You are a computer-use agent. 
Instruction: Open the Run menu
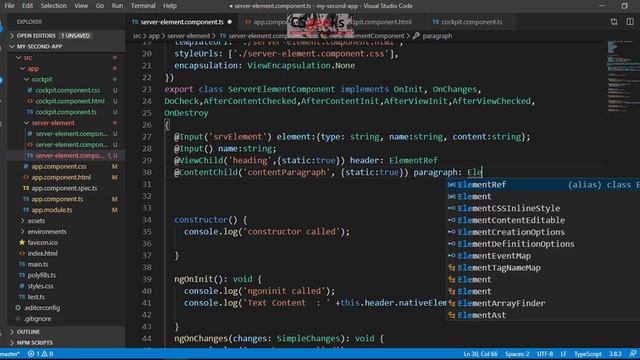pyautogui.click(x=117, y=6)
